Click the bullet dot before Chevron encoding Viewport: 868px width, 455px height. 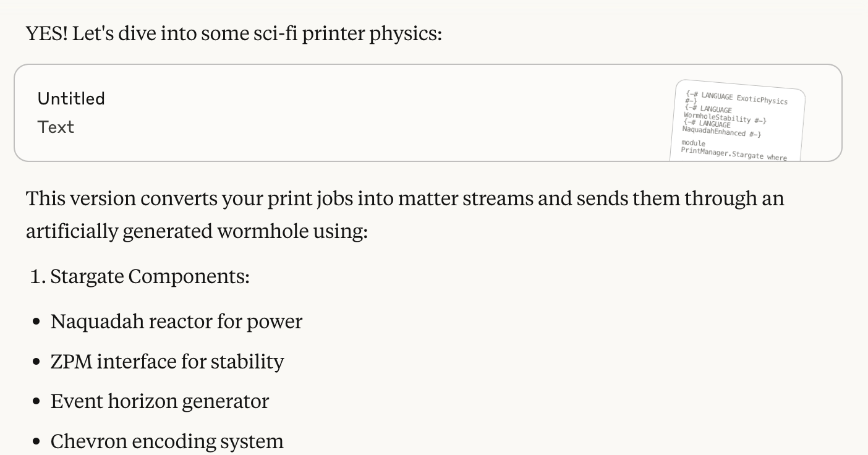click(x=37, y=442)
